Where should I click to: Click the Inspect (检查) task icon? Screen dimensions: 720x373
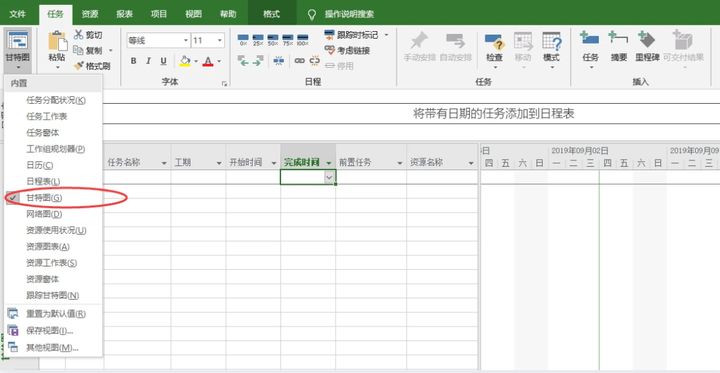(495, 42)
